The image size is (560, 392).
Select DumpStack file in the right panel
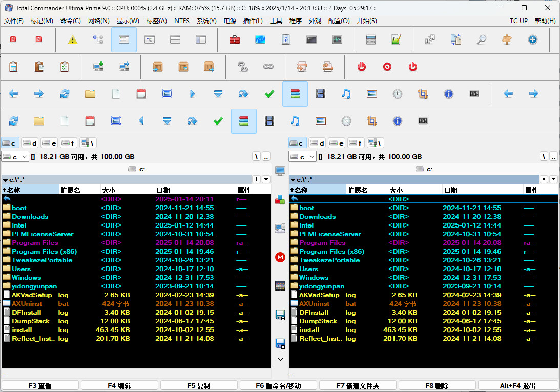pyautogui.click(x=423, y=321)
